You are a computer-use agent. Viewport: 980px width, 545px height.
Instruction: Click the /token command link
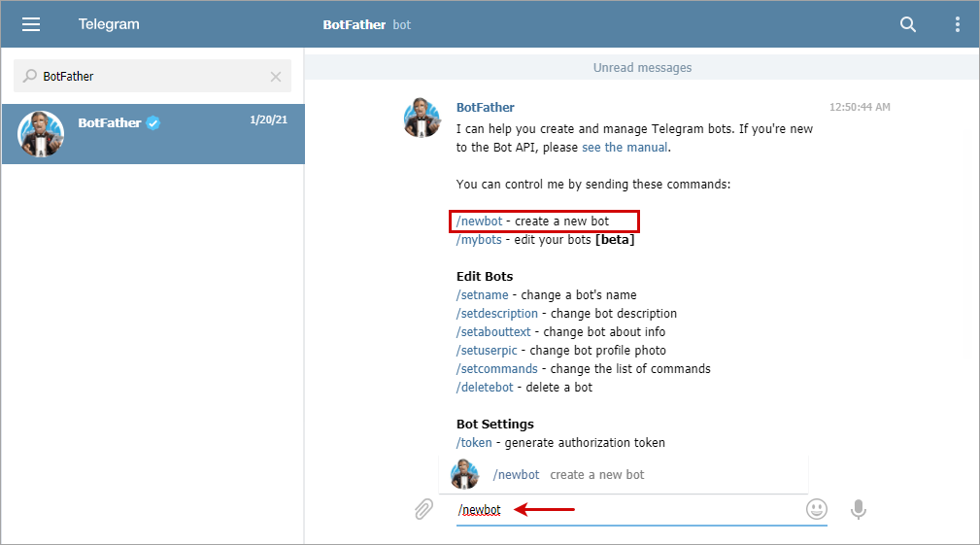pos(474,442)
